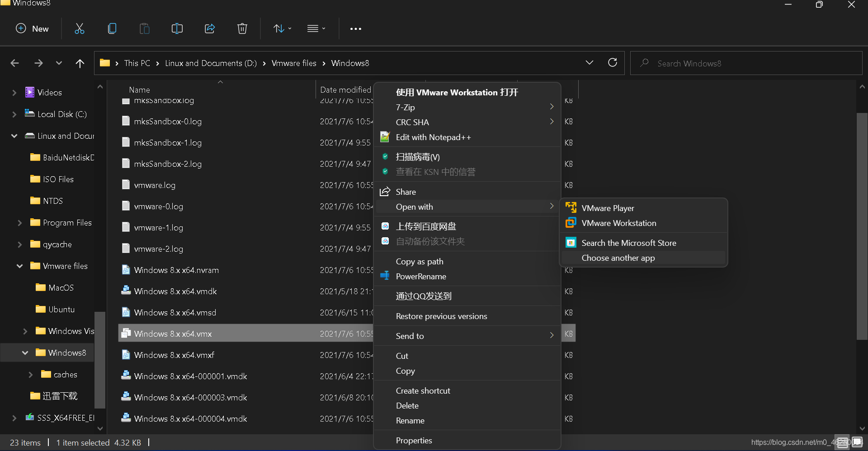This screenshot has width=868, height=451.
Task: Sort files by Date modified column
Action: (x=345, y=89)
